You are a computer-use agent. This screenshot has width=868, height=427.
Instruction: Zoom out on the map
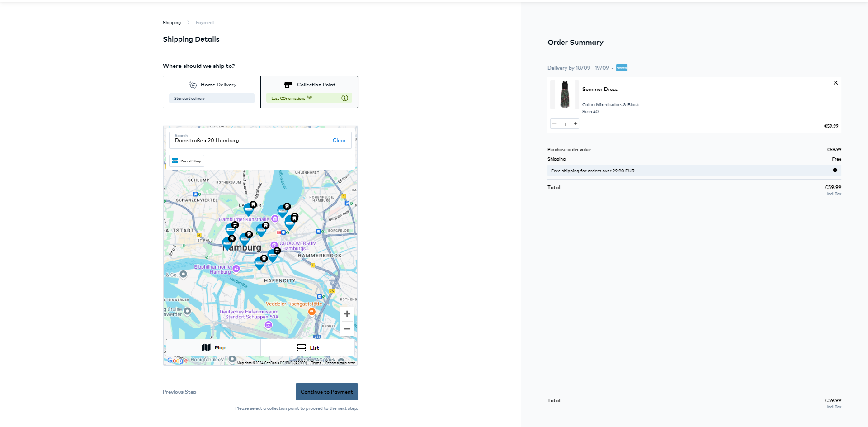pos(347,329)
